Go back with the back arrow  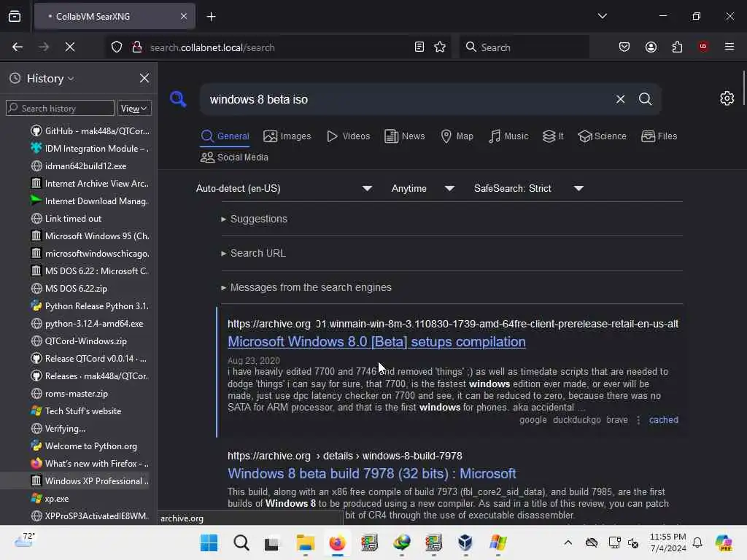pyautogui.click(x=18, y=47)
